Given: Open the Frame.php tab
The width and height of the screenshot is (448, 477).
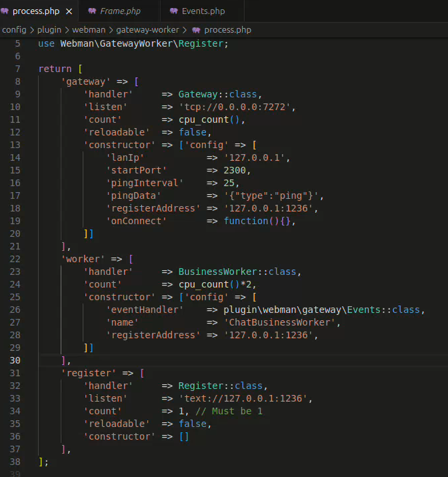Looking at the screenshot, I should click(x=120, y=11).
